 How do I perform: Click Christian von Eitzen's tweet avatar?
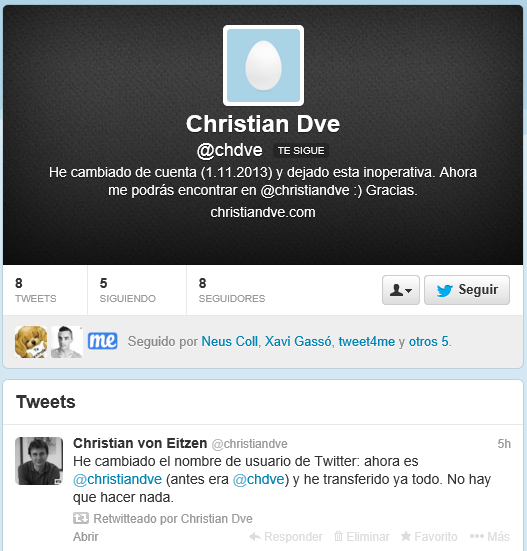click(x=39, y=461)
